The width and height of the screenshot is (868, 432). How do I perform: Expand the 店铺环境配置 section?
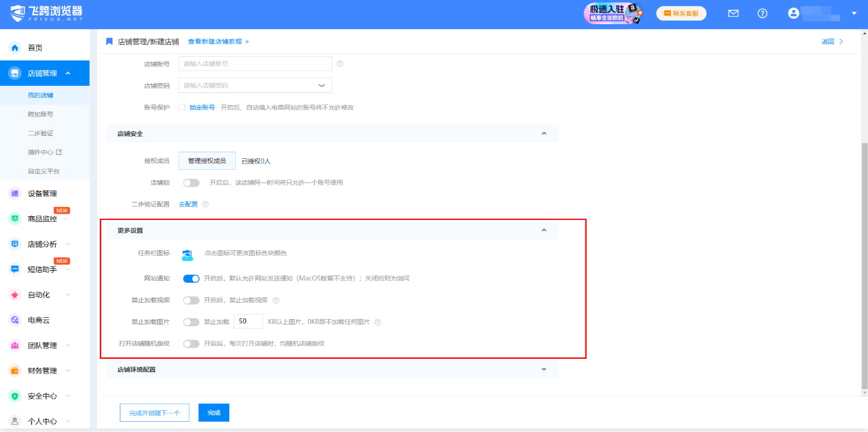tap(543, 369)
